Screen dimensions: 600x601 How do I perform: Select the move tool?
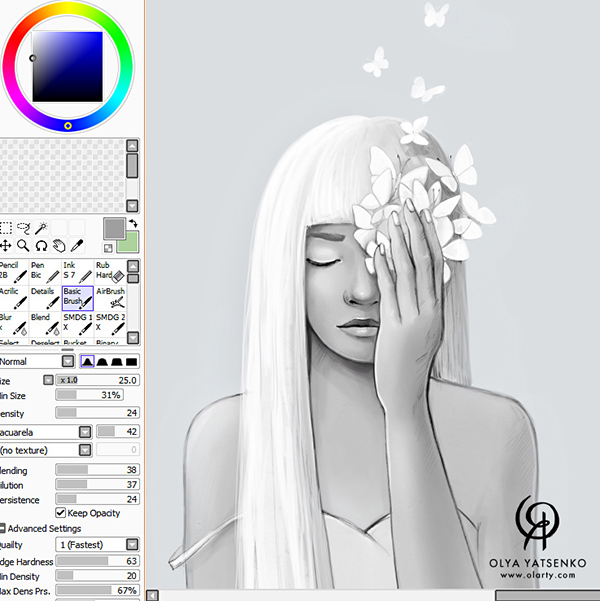(x=5, y=246)
